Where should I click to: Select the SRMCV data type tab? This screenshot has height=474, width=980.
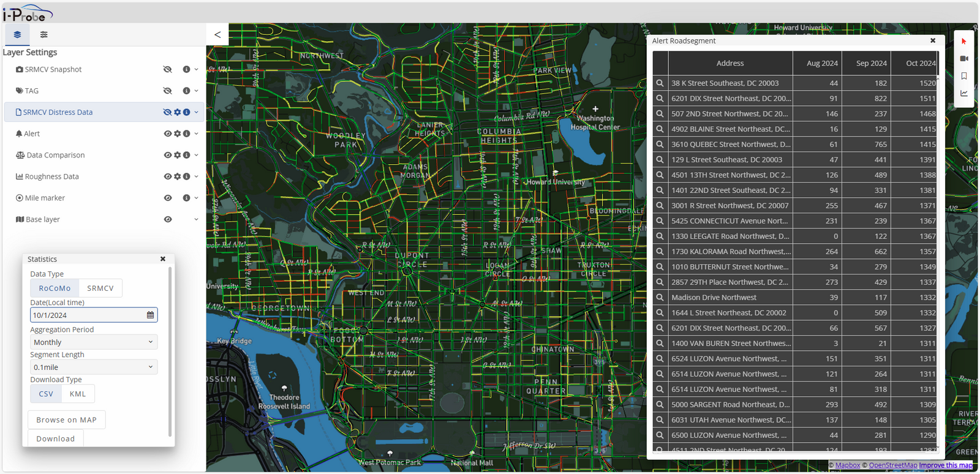point(100,288)
